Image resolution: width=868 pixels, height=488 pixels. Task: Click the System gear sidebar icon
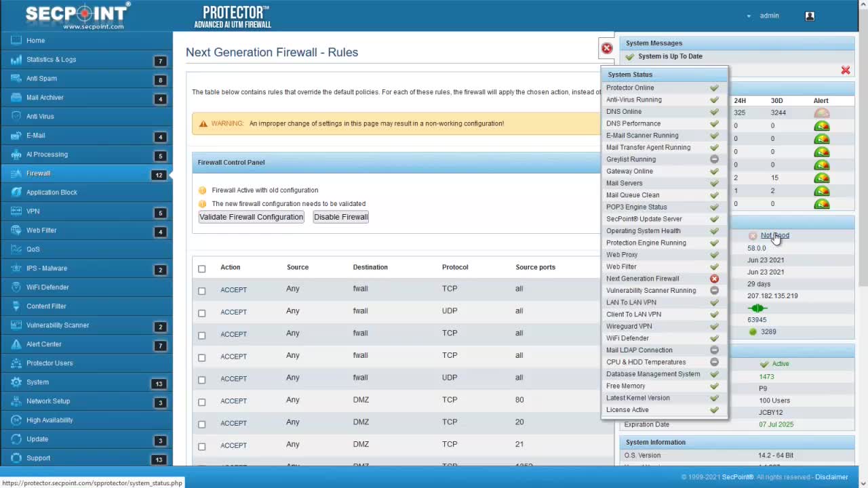(16, 382)
